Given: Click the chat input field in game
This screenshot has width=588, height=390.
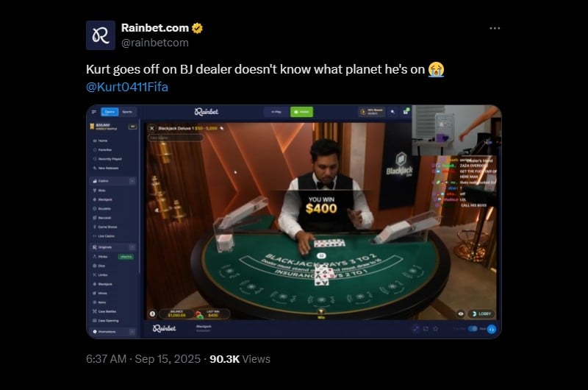Looking at the screenshot, I should click(x=176, y=138).
